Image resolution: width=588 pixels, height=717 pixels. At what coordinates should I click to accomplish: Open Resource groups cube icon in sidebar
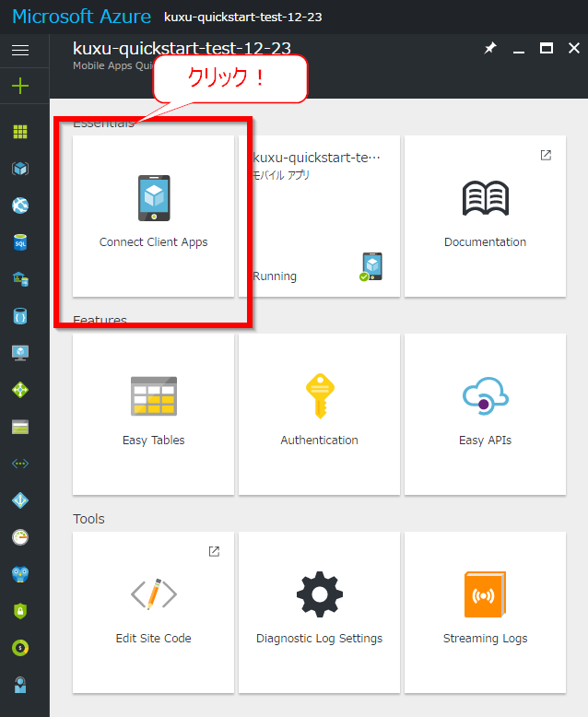click(x=20, y=169)
